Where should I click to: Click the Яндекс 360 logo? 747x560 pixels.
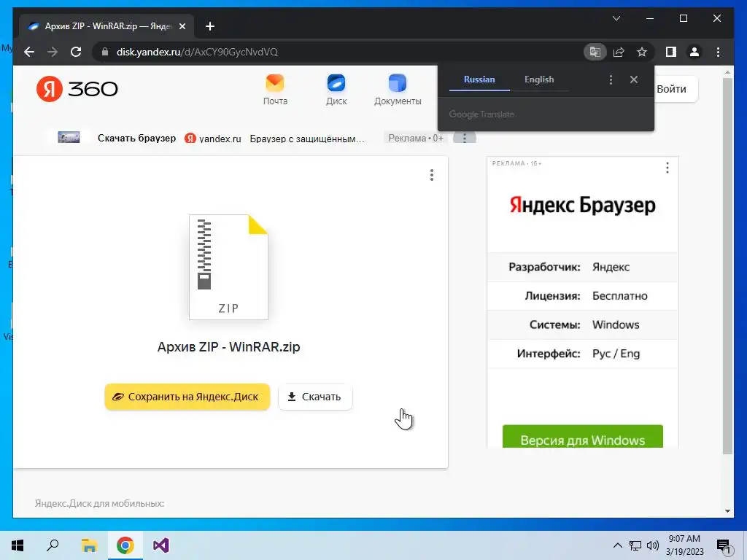77,88
